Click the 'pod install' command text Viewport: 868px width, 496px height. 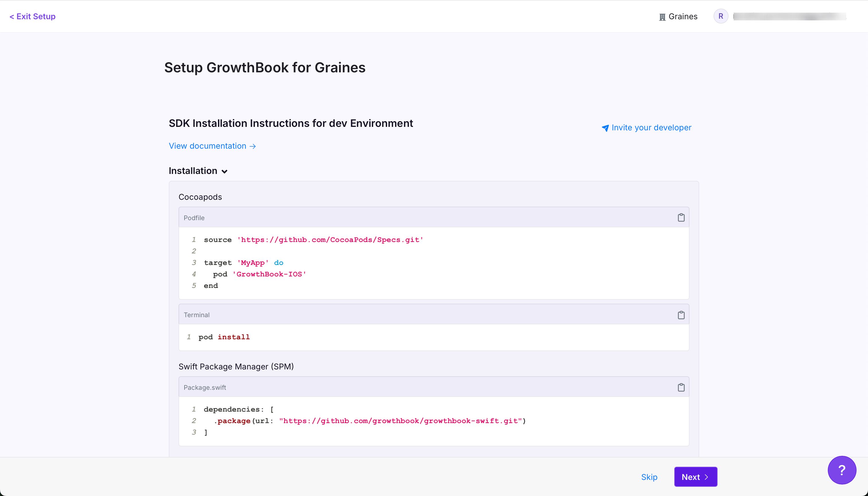click(x=224, y=337)
